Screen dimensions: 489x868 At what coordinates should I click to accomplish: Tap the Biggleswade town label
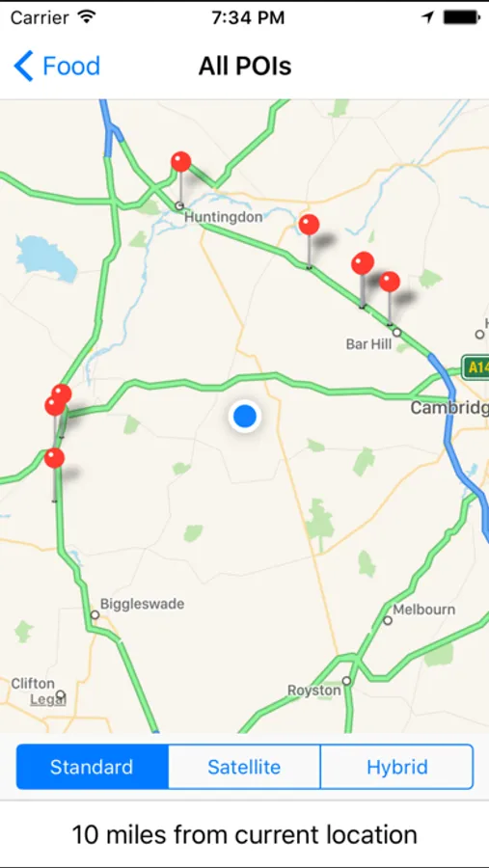click(142, 604)
